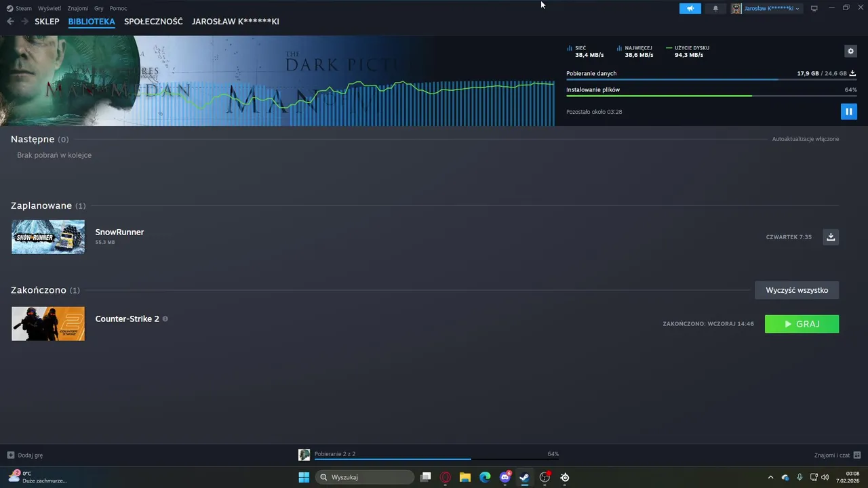Open Microsoft Edge from the taskbar
The image size is (868, 488).
pos(485,477)
